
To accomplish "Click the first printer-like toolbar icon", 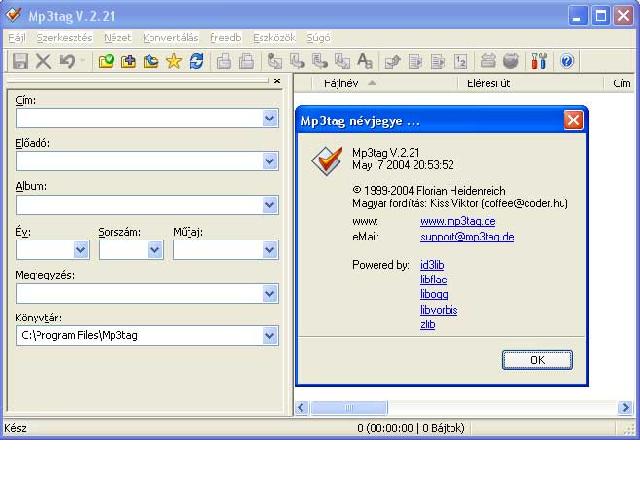I will (x=224, y=61).
